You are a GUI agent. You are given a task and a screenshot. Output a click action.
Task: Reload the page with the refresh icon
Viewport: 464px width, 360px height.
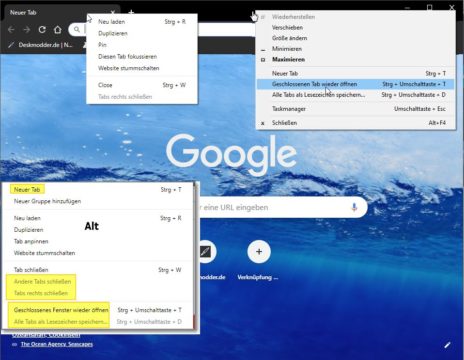point(42,30)
